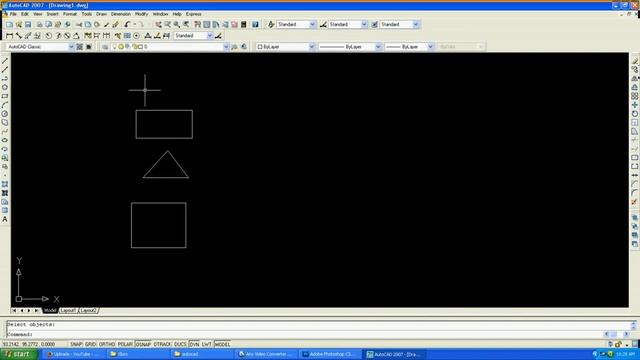This screenshot has height=360, width=640.
Task: Create a new drawing with QNew icon
Action: [x=9, y=24]
